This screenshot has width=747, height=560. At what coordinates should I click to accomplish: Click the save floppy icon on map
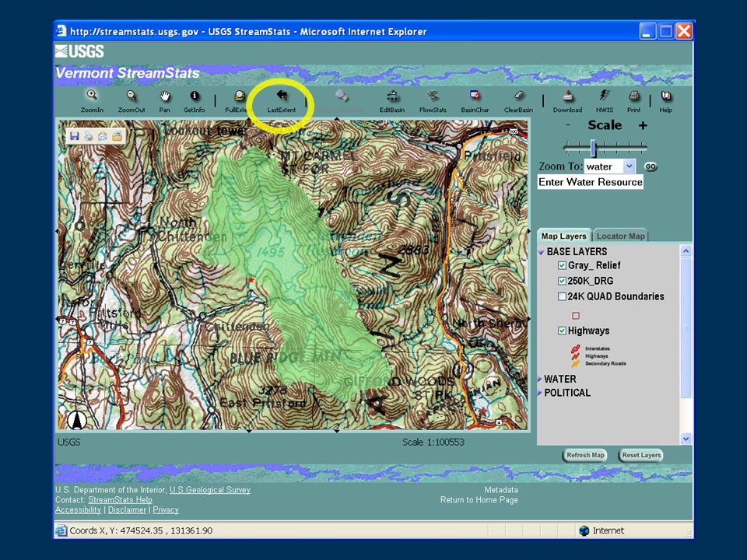[75, 136]
